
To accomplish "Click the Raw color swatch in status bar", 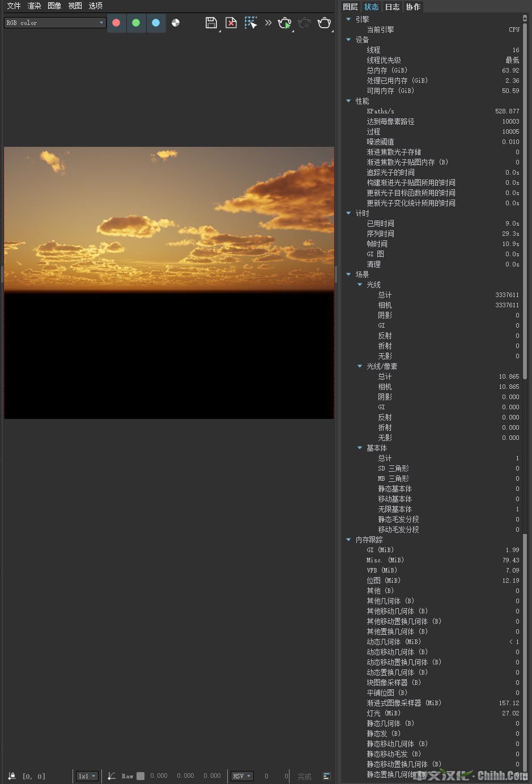I will (141, 776).
